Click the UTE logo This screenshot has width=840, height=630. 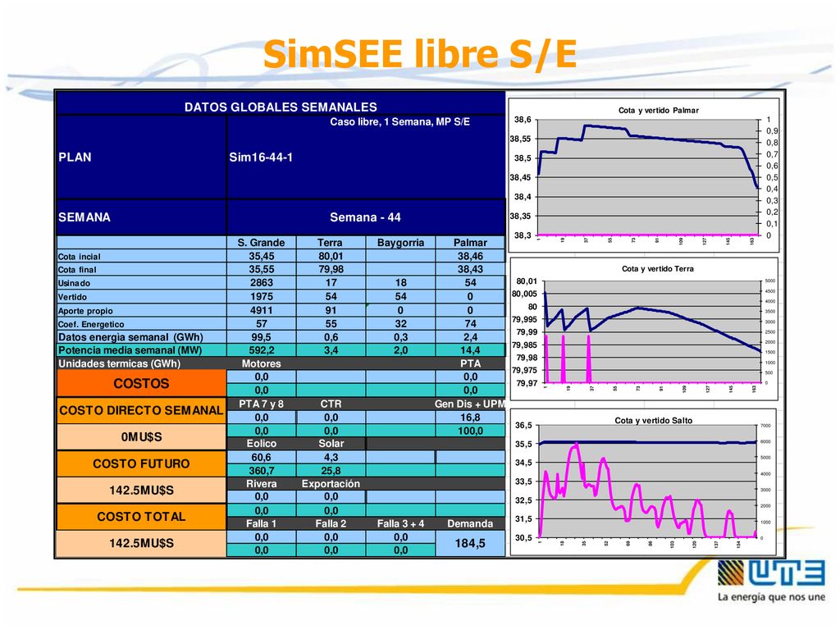tap(771, 581)
